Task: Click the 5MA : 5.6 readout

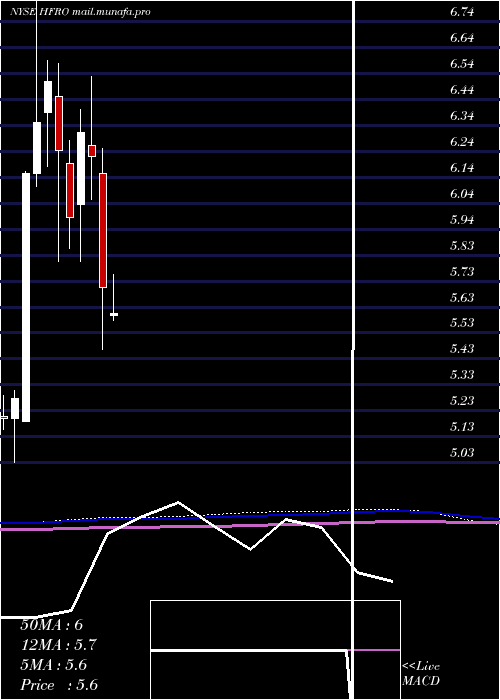Action: coord(54,665)
